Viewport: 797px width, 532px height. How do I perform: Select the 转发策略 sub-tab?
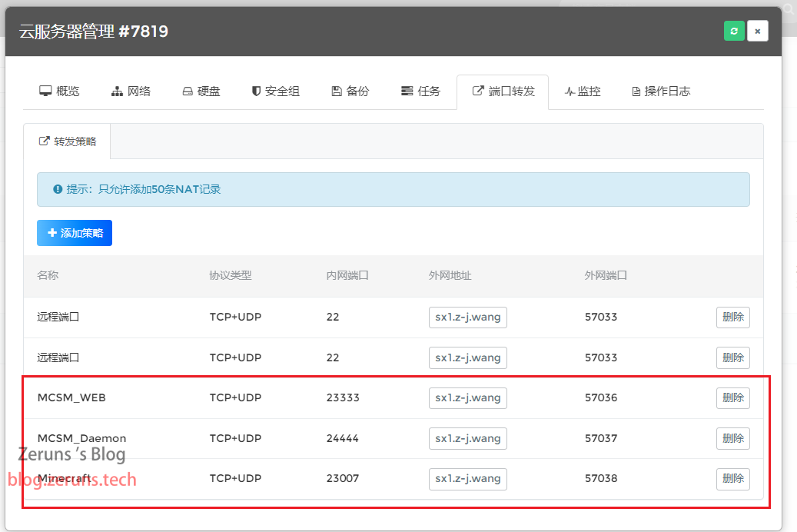tap(67, 141)
